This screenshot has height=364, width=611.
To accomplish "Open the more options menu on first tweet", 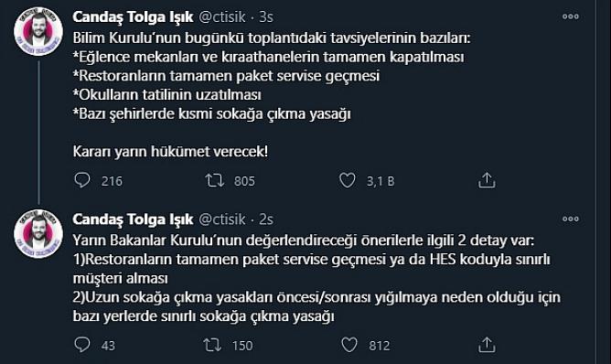I will [x=571, y=16].
